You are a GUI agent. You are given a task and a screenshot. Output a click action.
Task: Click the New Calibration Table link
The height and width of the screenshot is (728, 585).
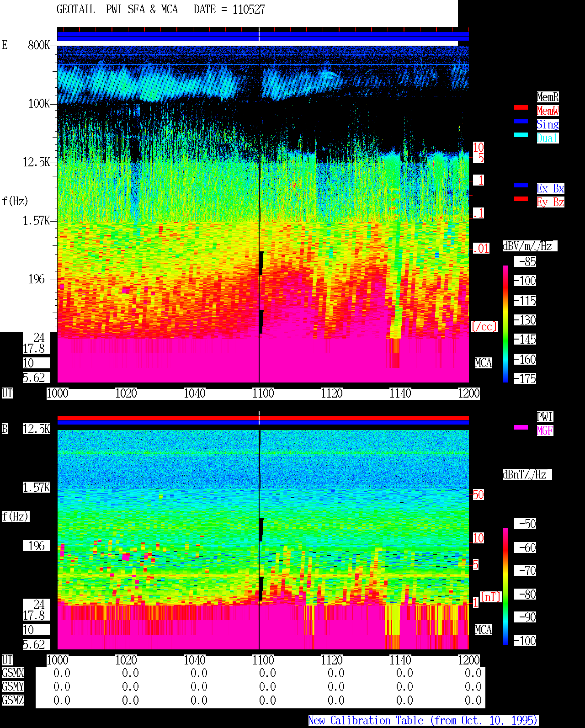point(423,721)
